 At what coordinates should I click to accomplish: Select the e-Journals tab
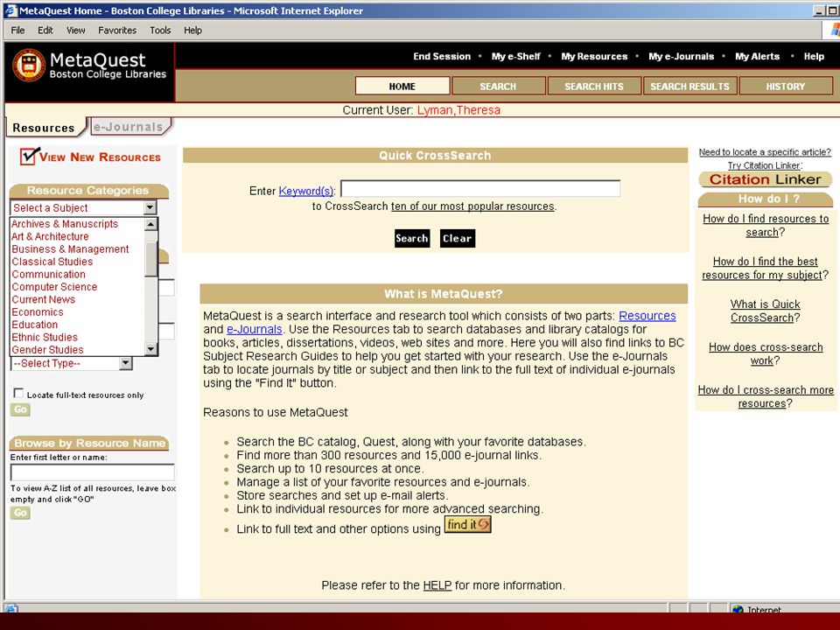tap(129, 126)
